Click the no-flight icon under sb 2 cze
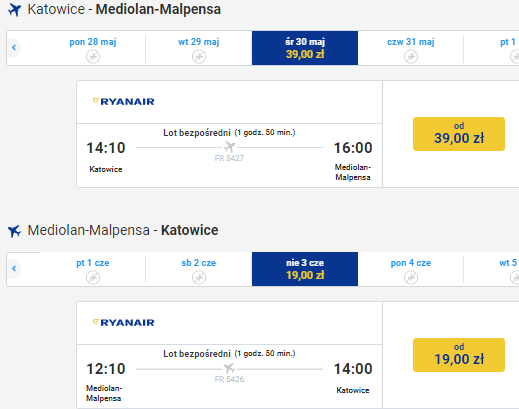Image resolution: width=519 pixels, height=409 pixels. 199,277
